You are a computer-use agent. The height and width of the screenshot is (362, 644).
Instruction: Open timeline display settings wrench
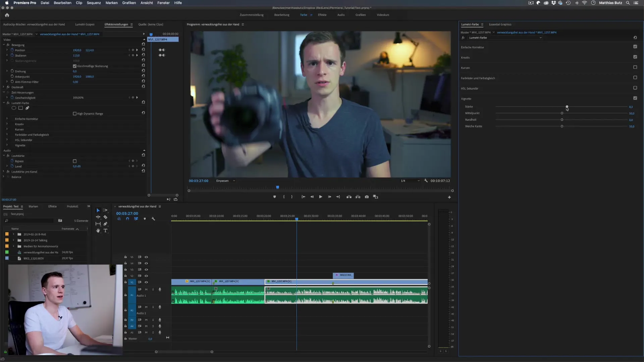(x=153, y=219)
